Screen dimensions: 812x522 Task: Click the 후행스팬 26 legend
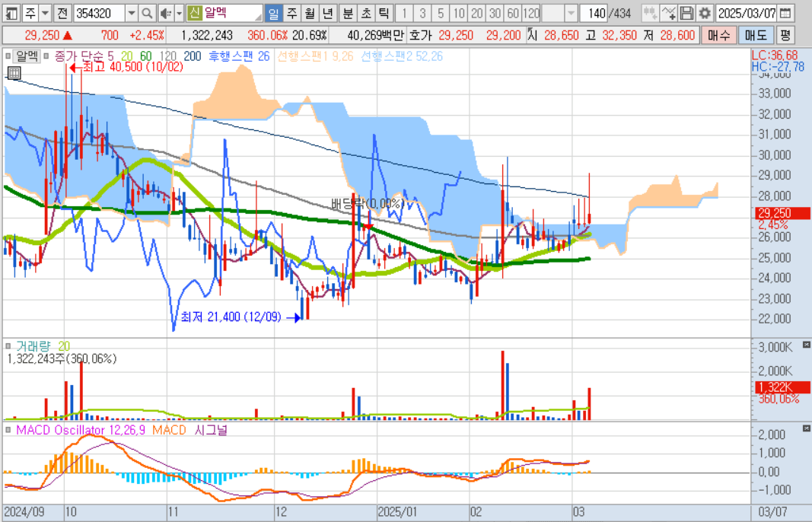pos(239,56)
